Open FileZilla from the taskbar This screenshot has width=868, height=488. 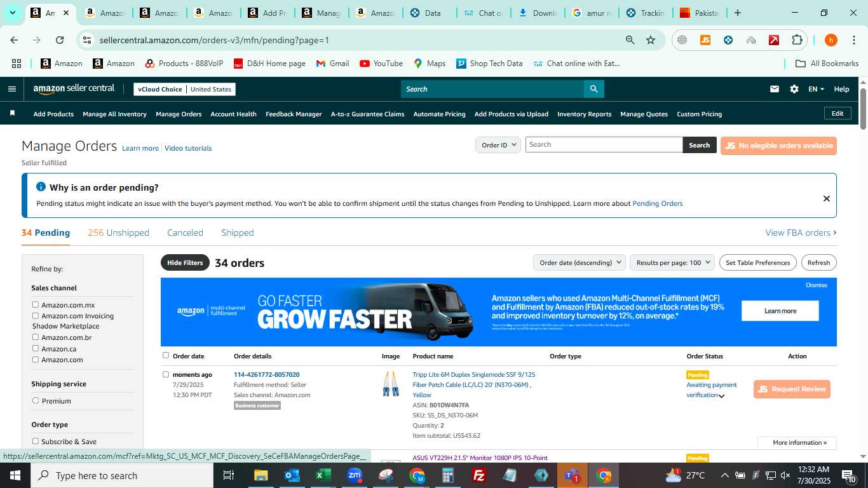[479, 475]
